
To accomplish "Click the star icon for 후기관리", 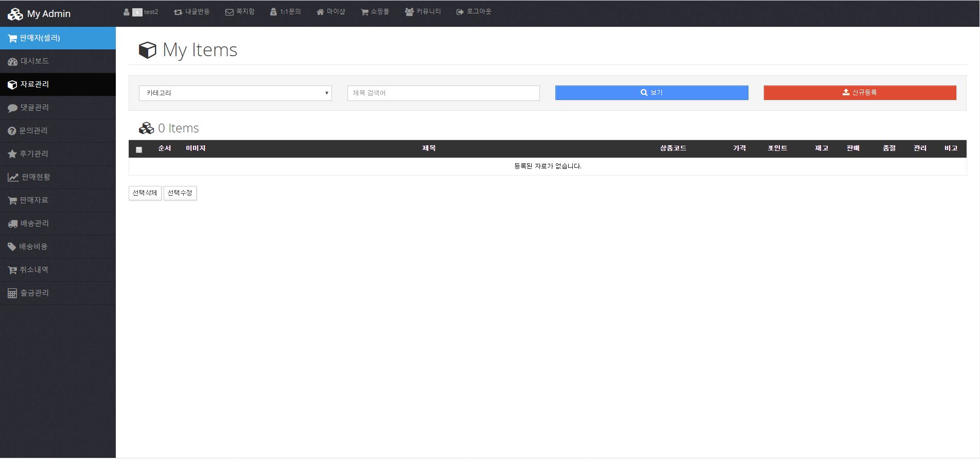I will click(x=12, y=154).
